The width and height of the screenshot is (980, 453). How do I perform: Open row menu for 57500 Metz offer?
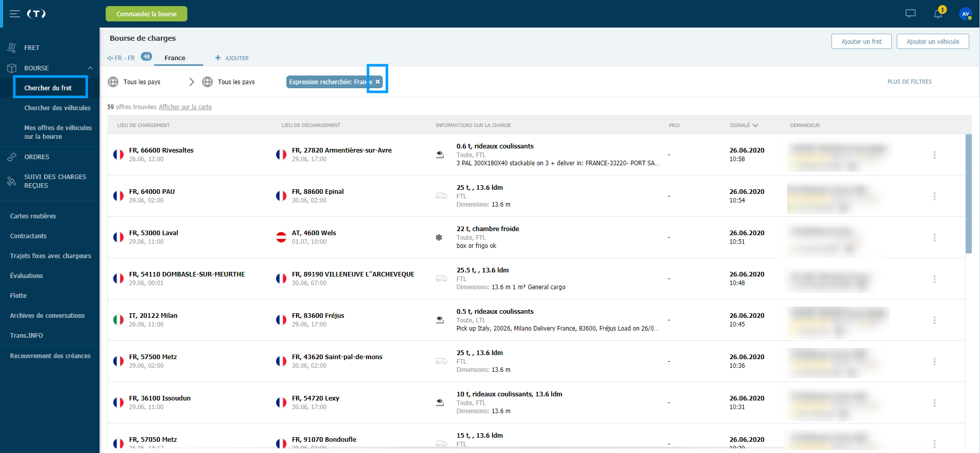click(x=935, y=361)
